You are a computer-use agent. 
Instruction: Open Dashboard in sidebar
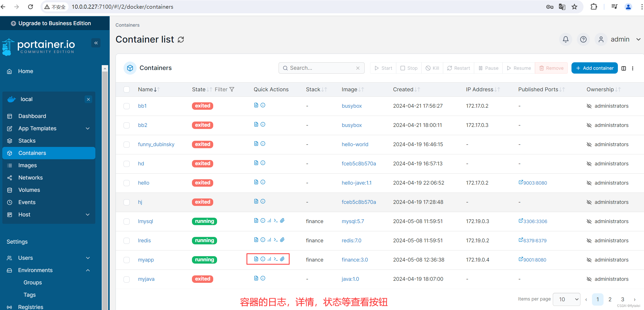[49, 116]
